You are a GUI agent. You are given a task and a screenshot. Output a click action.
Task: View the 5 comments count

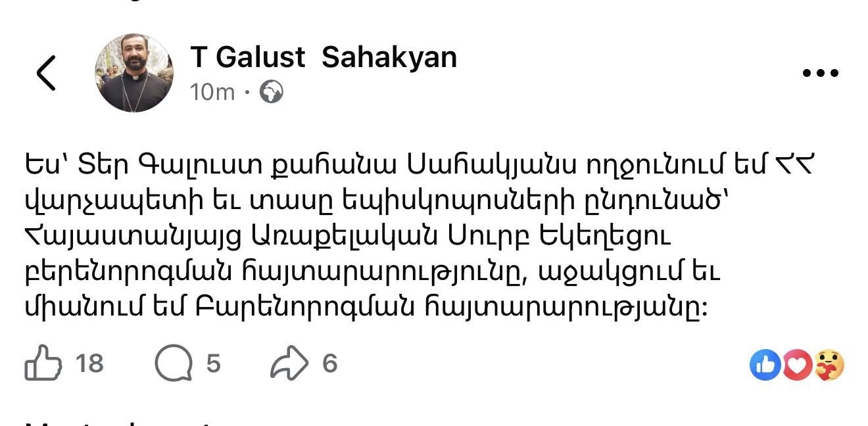[x=213, y=364]
